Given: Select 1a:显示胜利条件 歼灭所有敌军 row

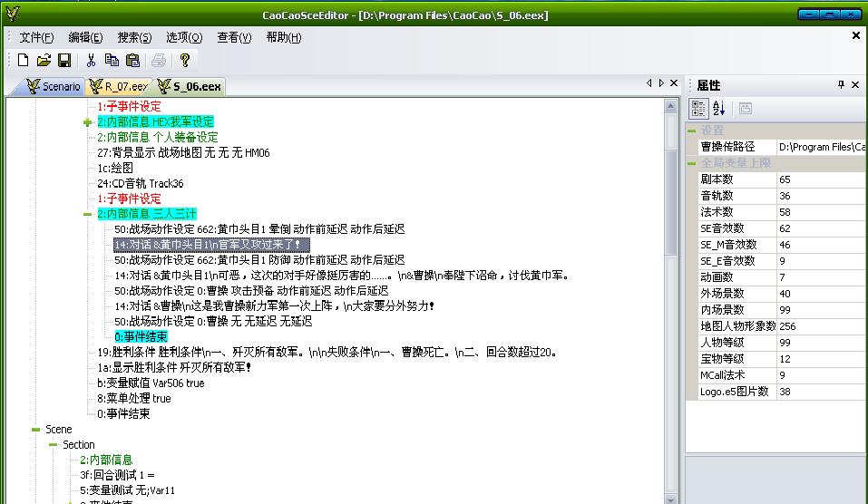Looking at the screenshot, I should click(174, 367).
